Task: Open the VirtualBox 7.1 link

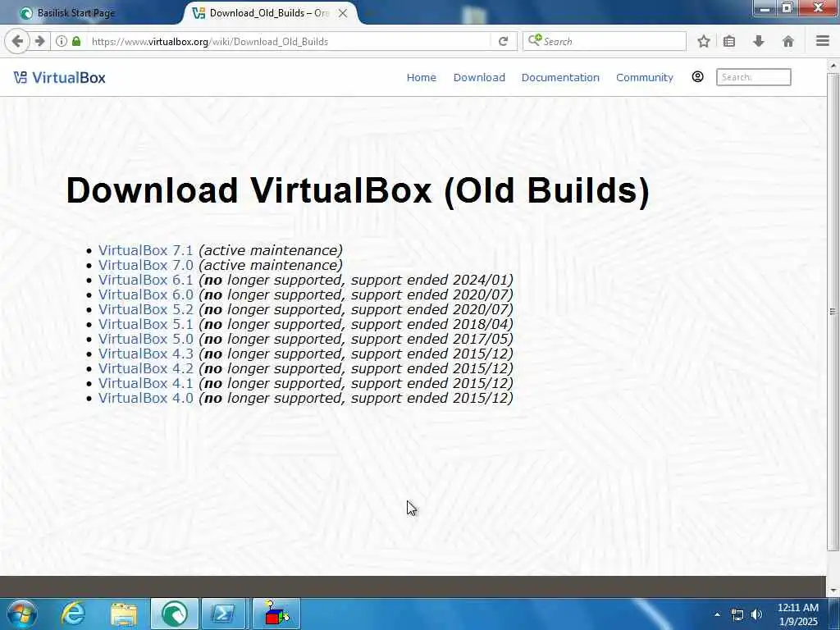Action: tap(145, 250)
